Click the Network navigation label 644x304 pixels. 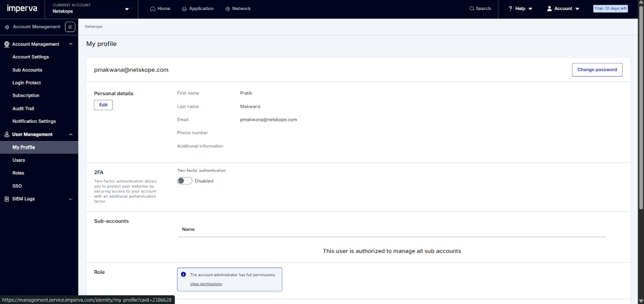point(241,9)
